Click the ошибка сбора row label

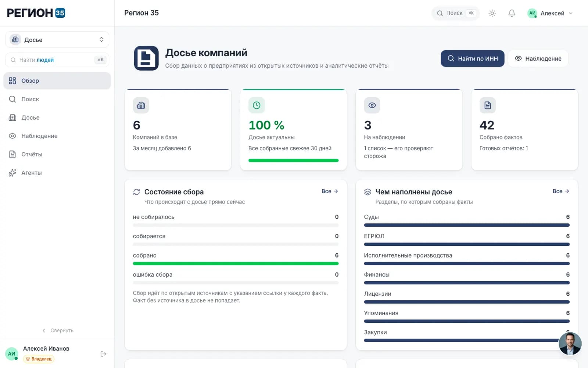153,275
